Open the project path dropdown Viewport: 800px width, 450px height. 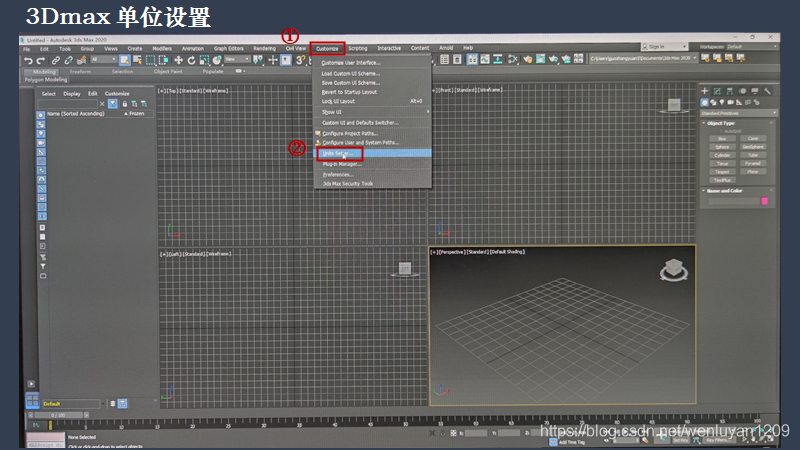(643, 58)
